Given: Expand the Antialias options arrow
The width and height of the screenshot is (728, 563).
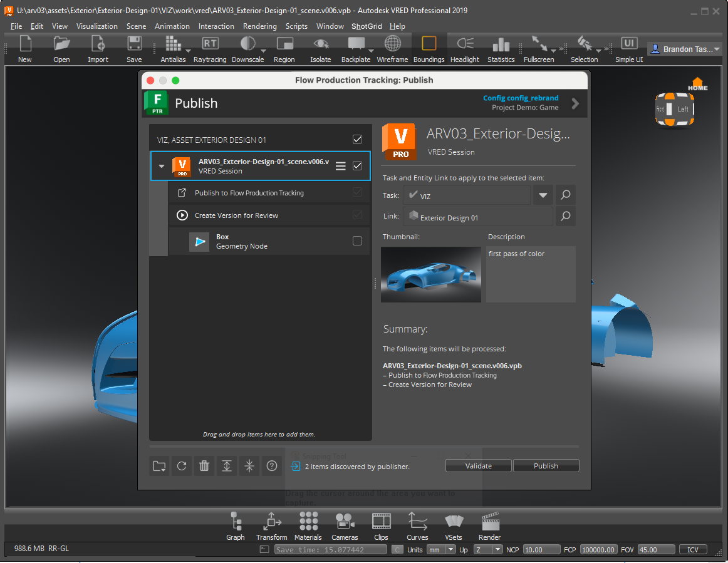Looking at the screenshot, I should (188, 51).
